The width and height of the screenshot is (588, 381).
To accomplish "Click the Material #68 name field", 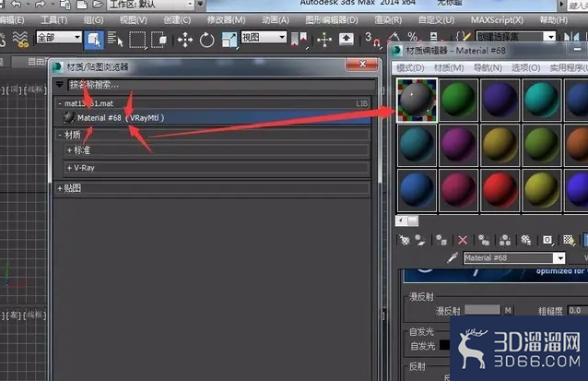I will click(509, 258).
